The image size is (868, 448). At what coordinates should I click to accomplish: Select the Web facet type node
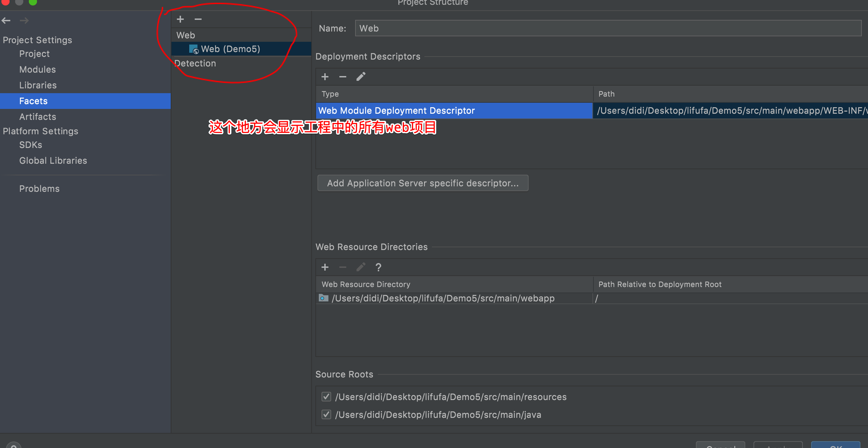(186, 35)
